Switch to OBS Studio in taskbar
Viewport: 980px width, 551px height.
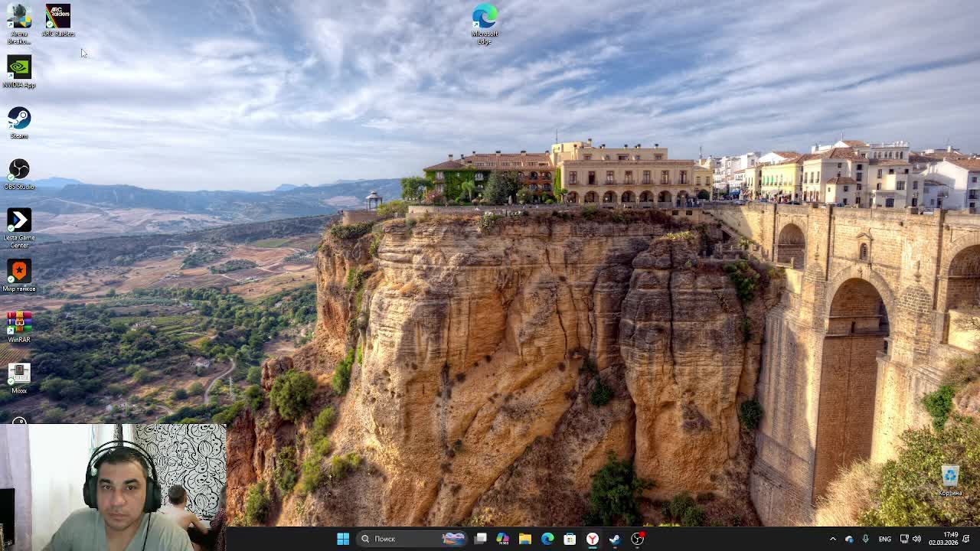coord(637,539)
